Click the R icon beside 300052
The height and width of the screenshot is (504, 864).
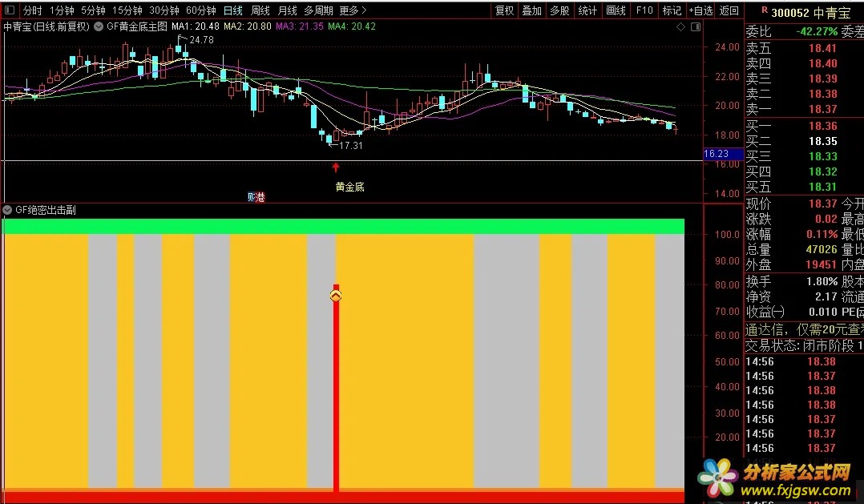point(765,10)
